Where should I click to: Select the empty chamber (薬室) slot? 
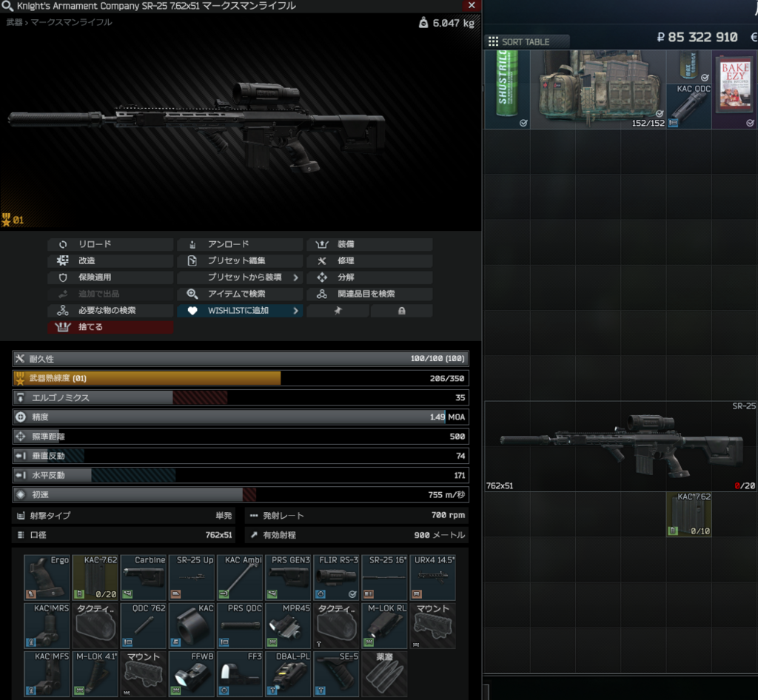(384, 673)
